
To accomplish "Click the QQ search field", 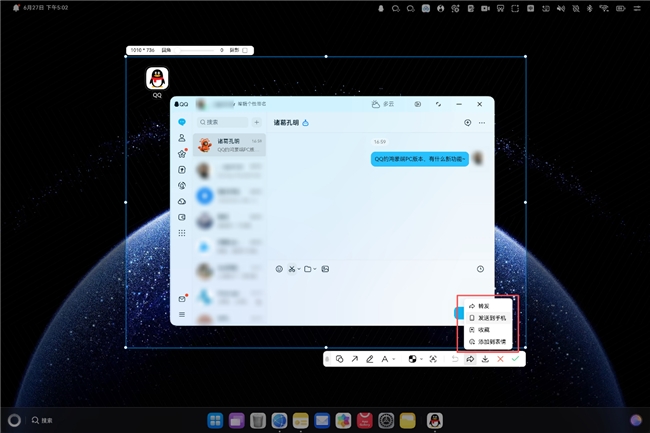I will 223,122.
